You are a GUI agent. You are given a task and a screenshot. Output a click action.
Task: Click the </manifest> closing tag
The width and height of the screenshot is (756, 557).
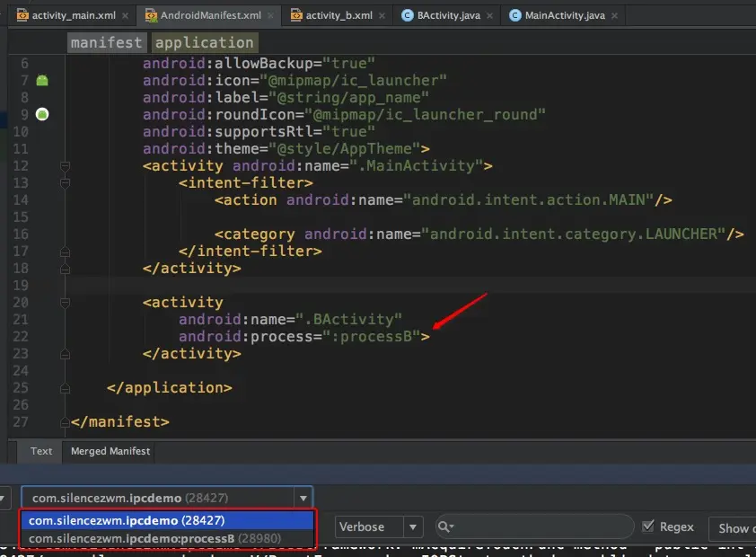coord(120,422)
